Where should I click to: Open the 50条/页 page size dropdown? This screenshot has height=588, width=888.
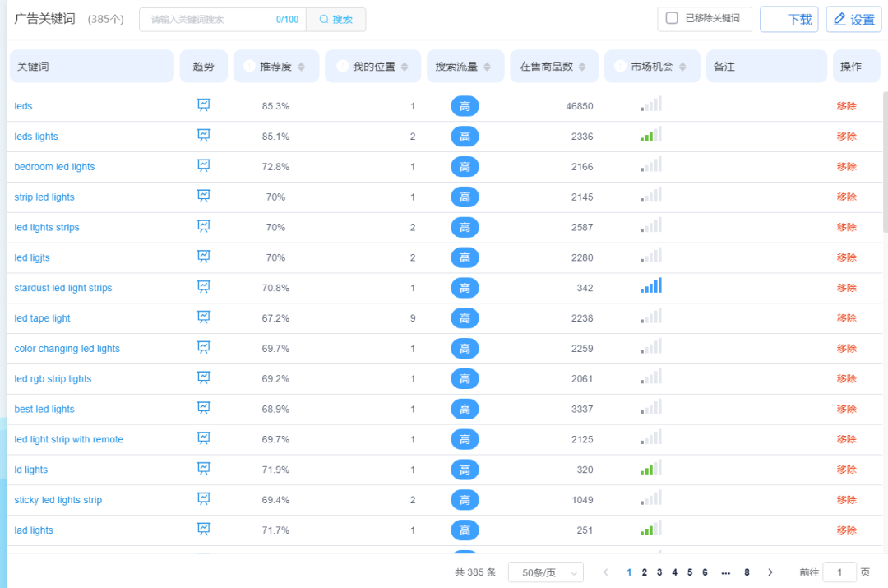click(545, 572)
